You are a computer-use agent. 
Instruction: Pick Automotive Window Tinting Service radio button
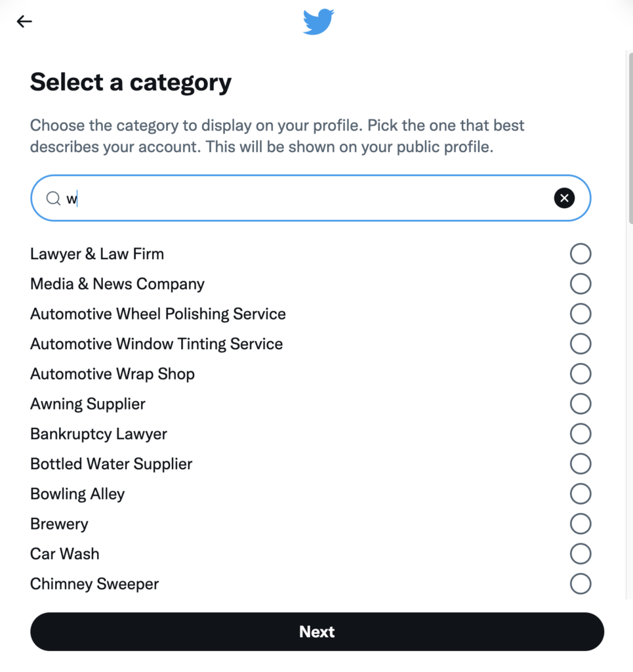coord(581,344)
